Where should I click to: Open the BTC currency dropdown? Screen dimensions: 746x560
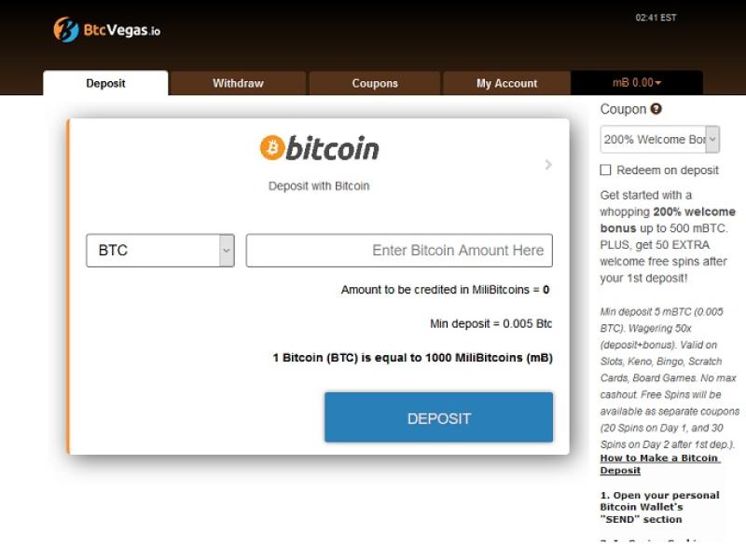coord(160,250)
